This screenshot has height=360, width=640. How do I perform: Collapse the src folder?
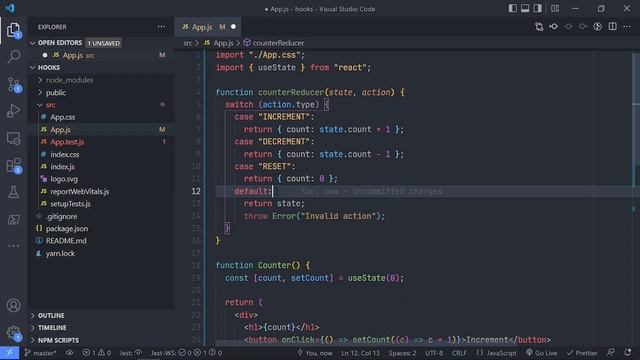(40, 105)
